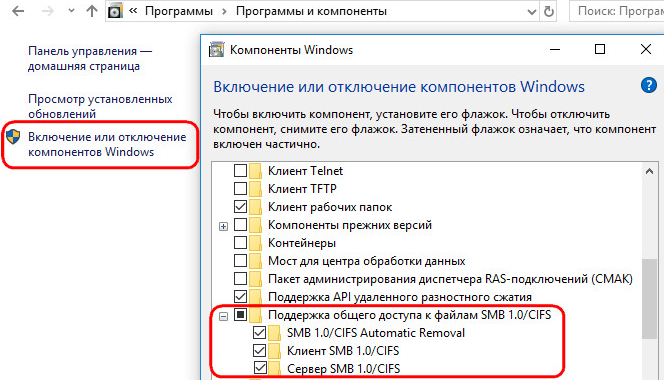The height and width of the screenshot is (380, 664).
Task: Collapse the SMB 1.0/CIFS support node
Action: click(x=223, y=316)
